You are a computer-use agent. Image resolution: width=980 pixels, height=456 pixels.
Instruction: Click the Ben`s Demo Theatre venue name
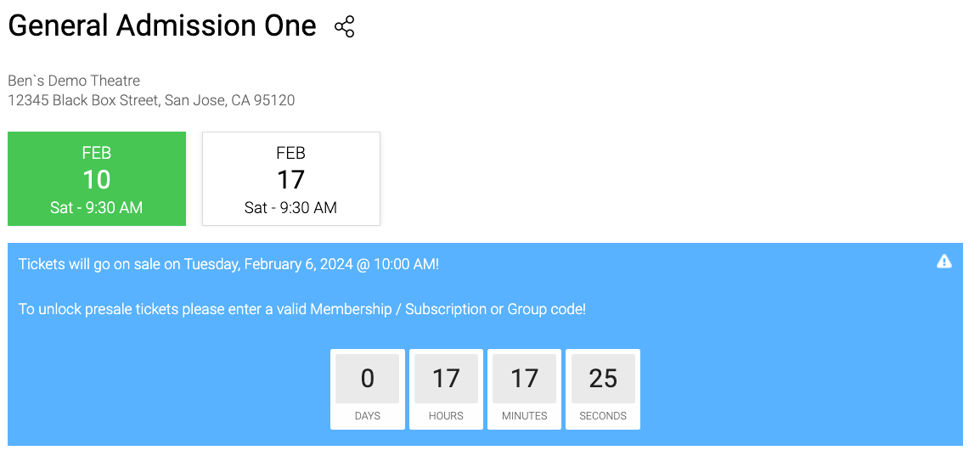pyautogui.click(x=74, y=81)
